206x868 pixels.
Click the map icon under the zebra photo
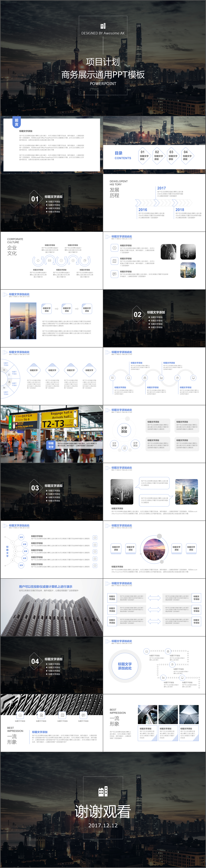(x=62, y=715)
